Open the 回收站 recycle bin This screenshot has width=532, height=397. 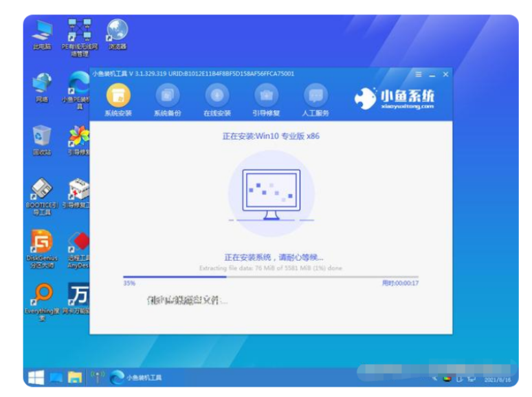[x=42, y=138]
